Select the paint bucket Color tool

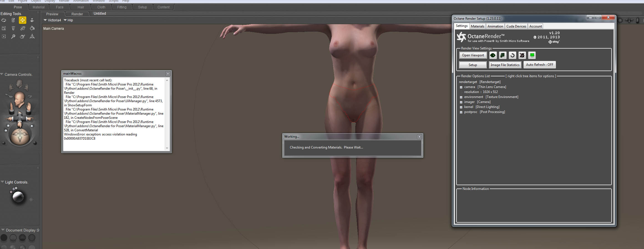point(32,28)
